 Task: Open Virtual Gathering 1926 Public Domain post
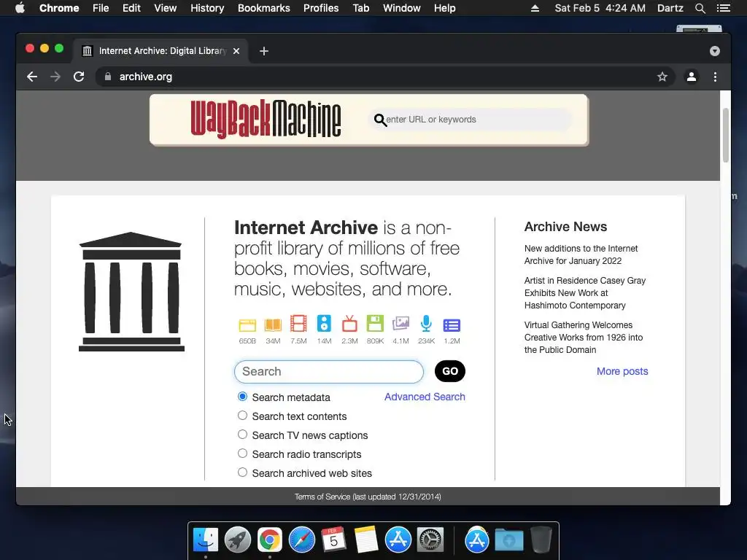pos(584,337)
